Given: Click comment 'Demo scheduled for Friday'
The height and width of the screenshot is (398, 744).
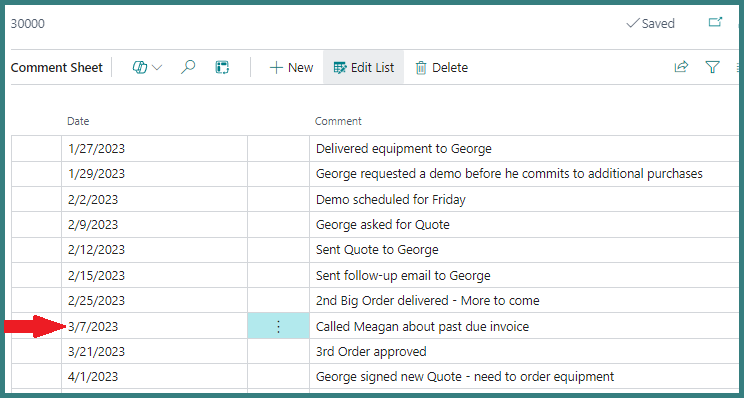Looking at the screenshot, I should [x=391, y=200].
